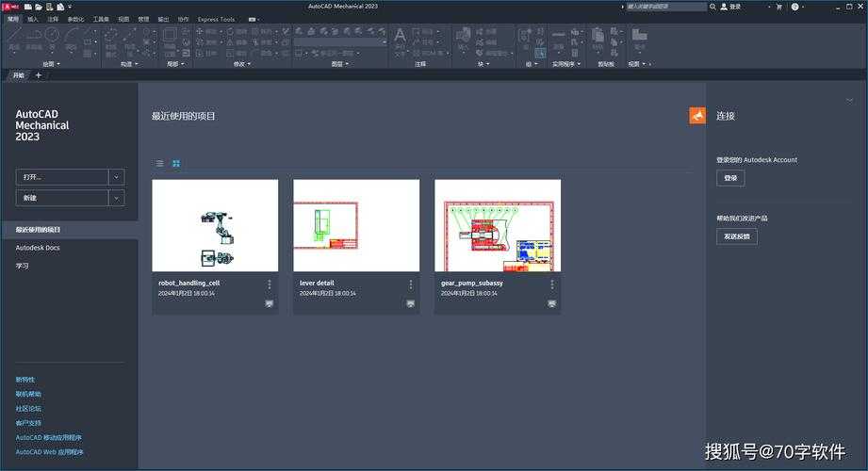This screenshot has height=471, width=868.
Task: Select Autodesk Docs in the left sidebar
Action: (38, 248)
